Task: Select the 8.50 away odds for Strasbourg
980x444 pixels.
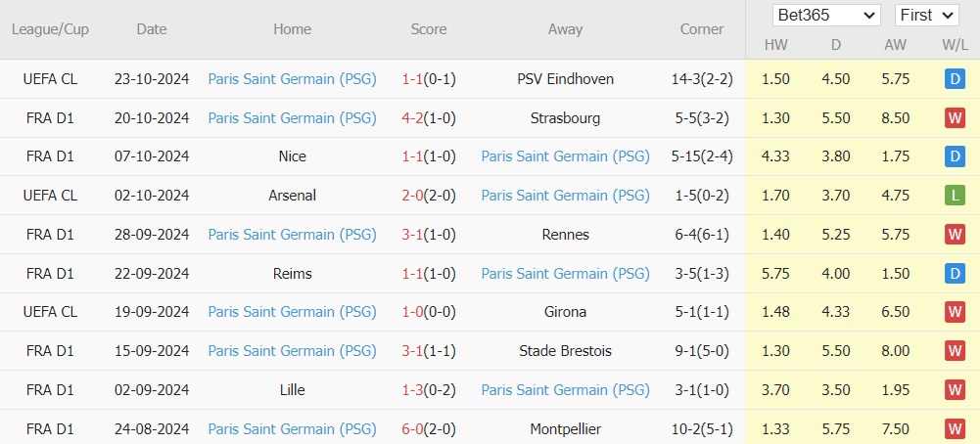Action: coord(894,118)
